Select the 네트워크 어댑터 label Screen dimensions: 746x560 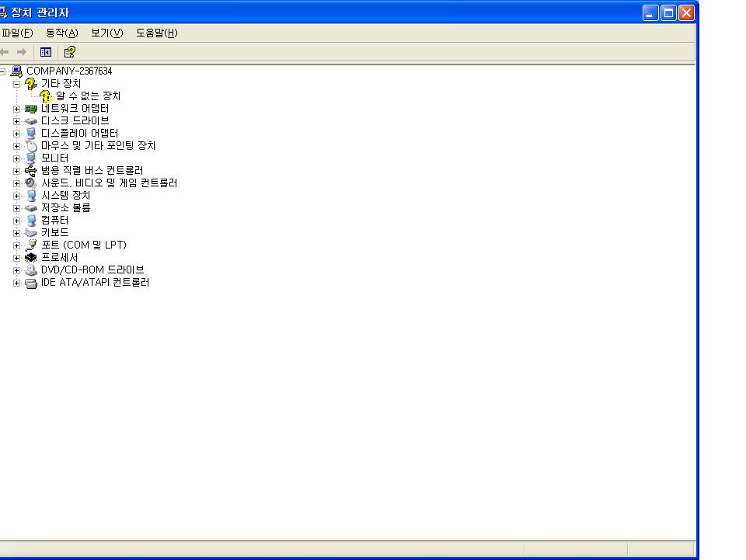tap(75, 109)
